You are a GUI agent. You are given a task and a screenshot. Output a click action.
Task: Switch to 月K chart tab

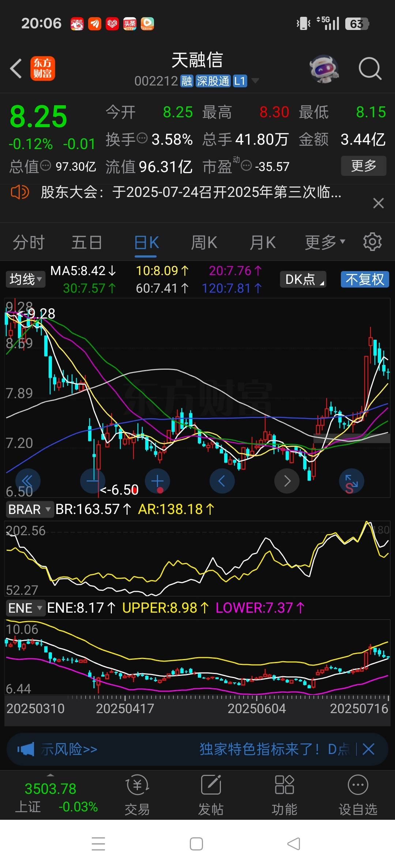click(263, 242)
